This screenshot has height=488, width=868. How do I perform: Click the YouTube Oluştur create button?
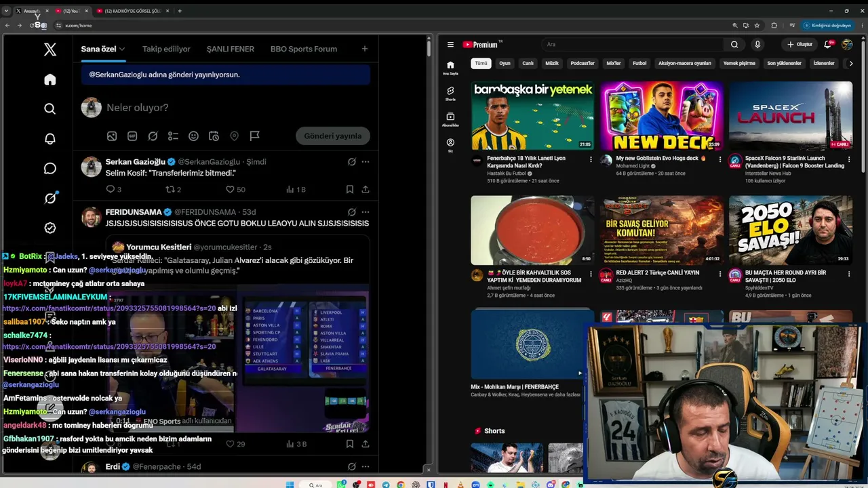800,45
